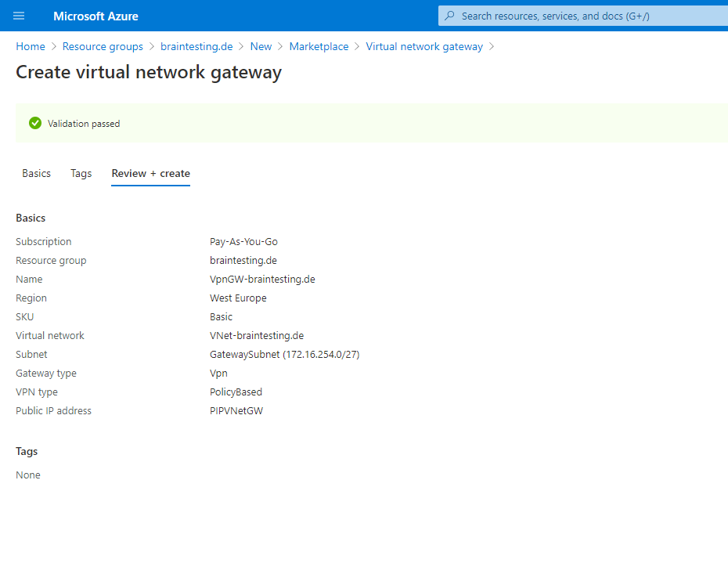This screenshot has height=574, width=728.
Task: Click the Validation passed banner text
Action: (84, 124)
